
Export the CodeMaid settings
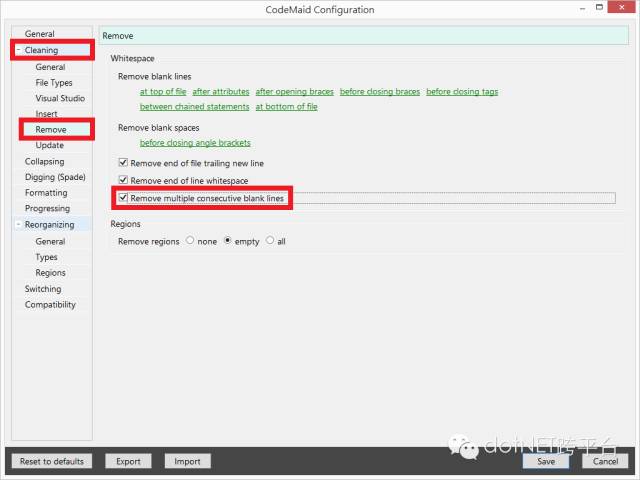pos(128,461)
